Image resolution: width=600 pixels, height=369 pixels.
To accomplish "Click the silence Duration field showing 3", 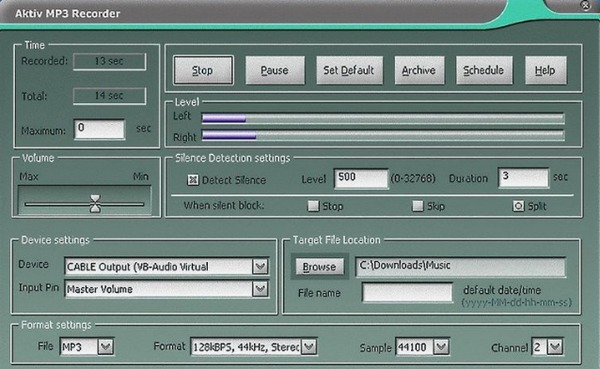I will coord(523,177).
